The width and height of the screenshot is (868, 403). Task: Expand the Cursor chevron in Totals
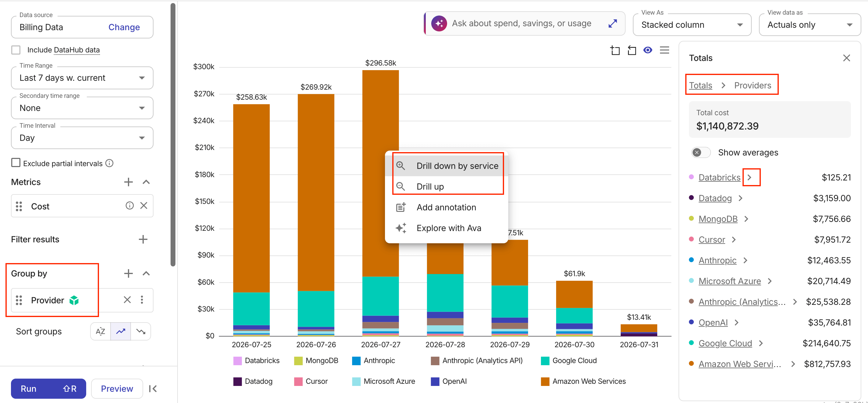coord(734,240)
